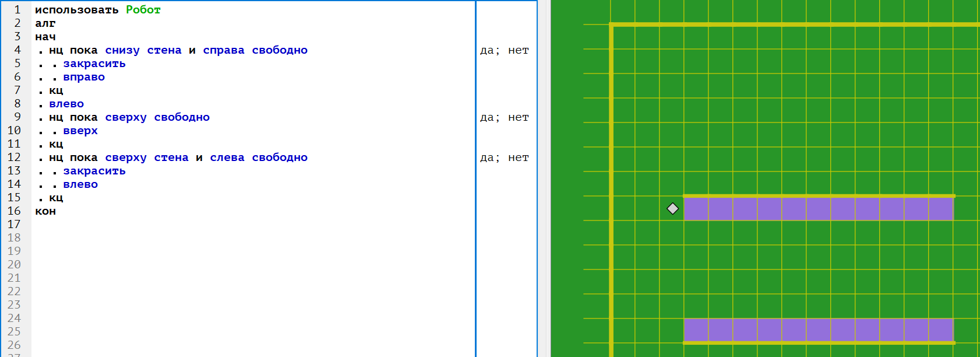Click "справа свободно" condition on line 4
The height and width of the screenshot is (357, 980).
click(255, 50)
